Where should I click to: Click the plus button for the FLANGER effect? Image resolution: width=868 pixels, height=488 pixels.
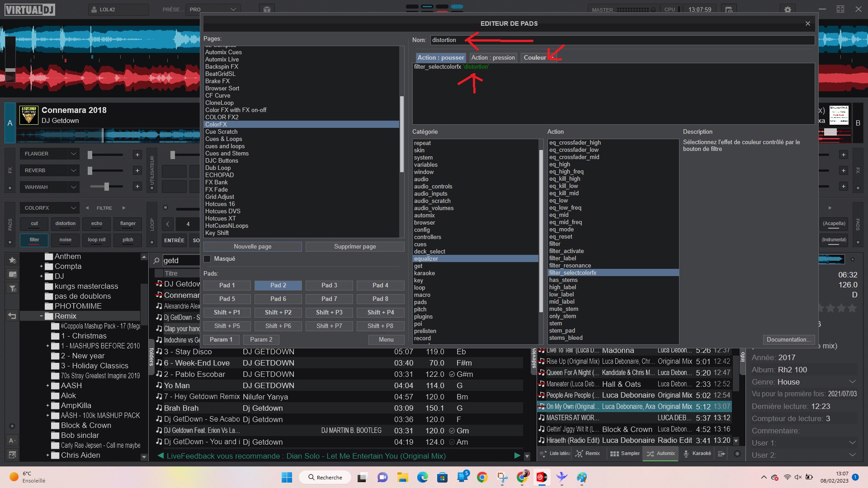coord(137,155)
